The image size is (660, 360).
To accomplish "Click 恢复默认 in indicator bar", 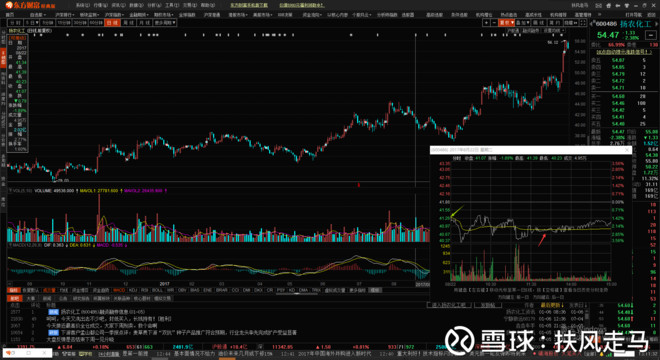I will pos(31,290).
